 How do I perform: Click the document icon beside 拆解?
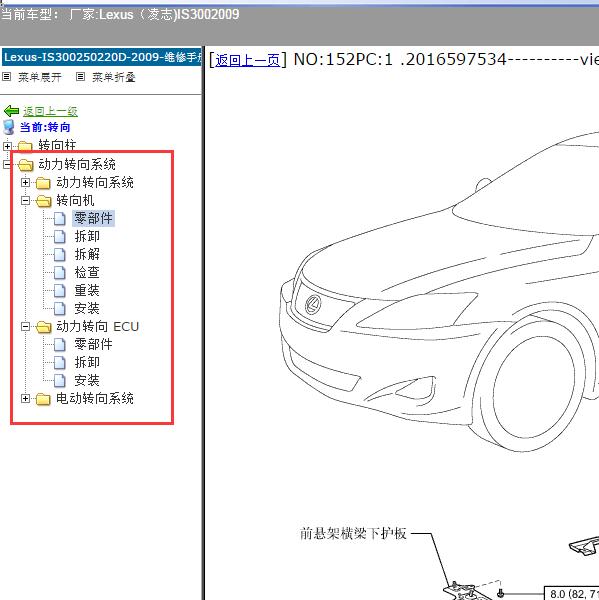(59, 254)
